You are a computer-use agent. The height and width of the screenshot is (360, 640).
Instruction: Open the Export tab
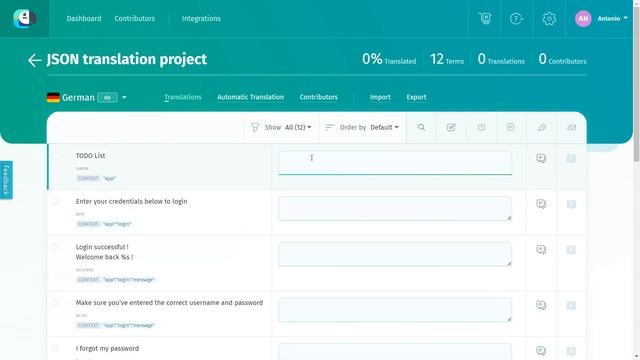416,97
